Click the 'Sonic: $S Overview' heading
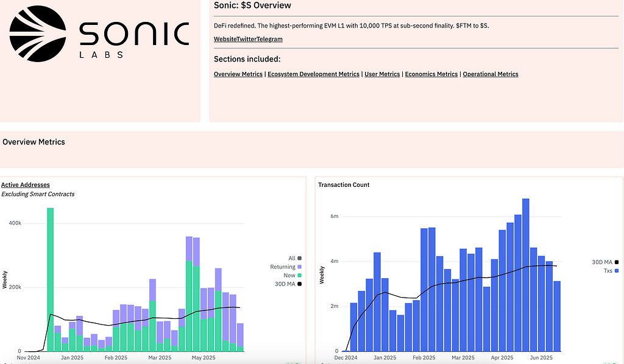 tap(252, 5)
